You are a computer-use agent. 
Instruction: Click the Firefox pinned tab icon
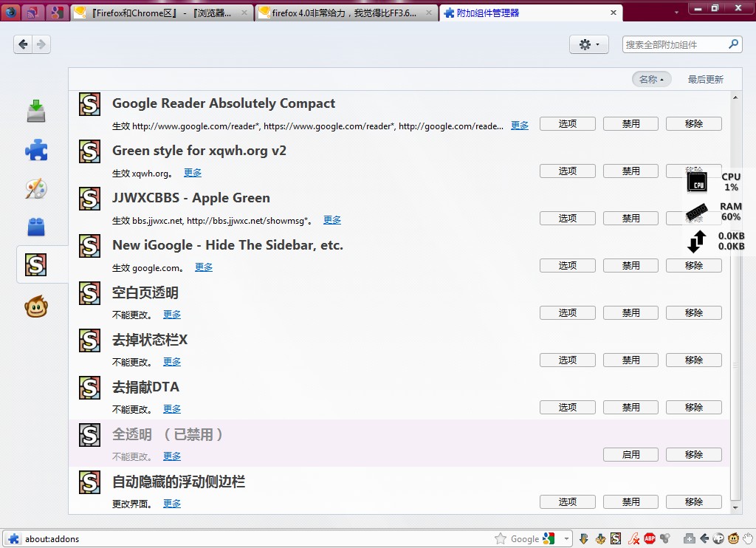pyautogui.click(x=11, y=13)
